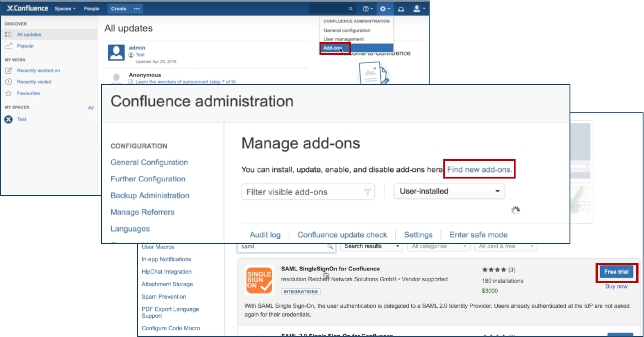Open the Search results dropdown
Viewport: 644px width, 337px height.
tap(371, 246)
